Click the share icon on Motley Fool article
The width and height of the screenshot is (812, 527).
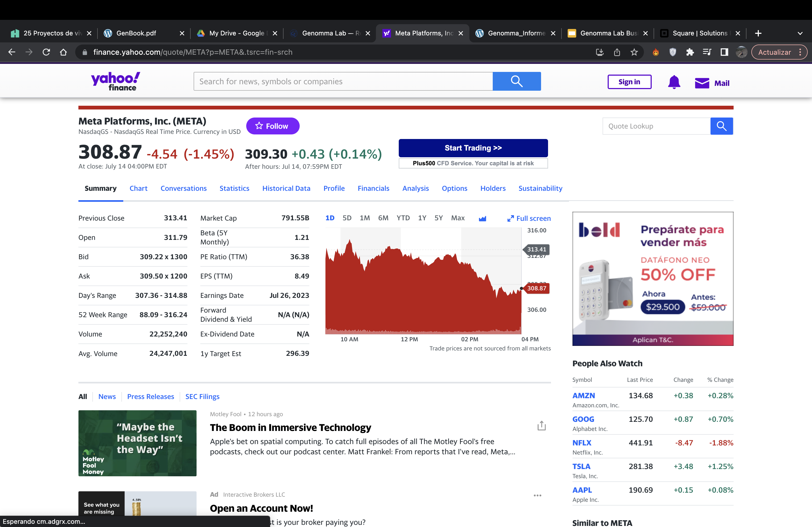pos(542,425)
